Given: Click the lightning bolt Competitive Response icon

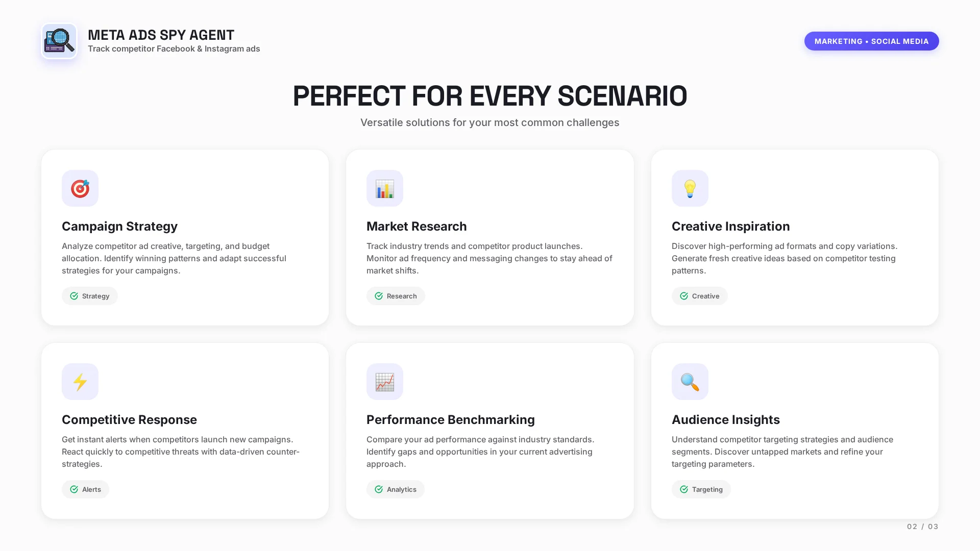Looking at the screenshot, I should [x=80, y=382].
